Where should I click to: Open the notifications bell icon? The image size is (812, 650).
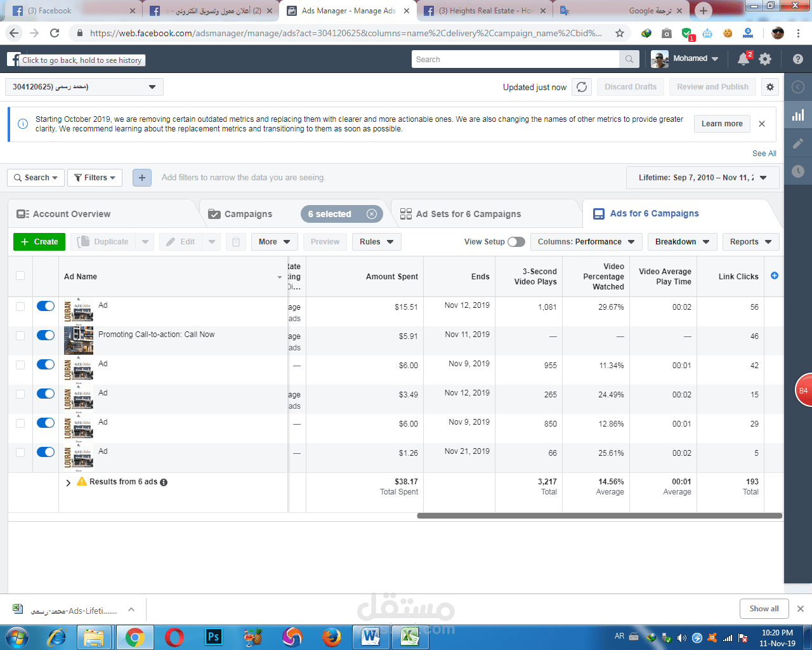[x=743, y=59]
